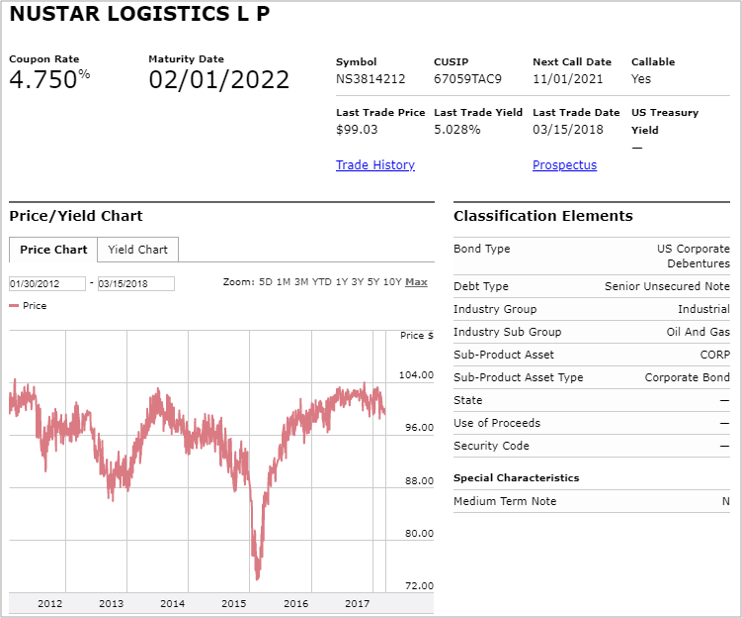Set chart zoom to 5D
The image size is (742, 618).
coord(265,282)
